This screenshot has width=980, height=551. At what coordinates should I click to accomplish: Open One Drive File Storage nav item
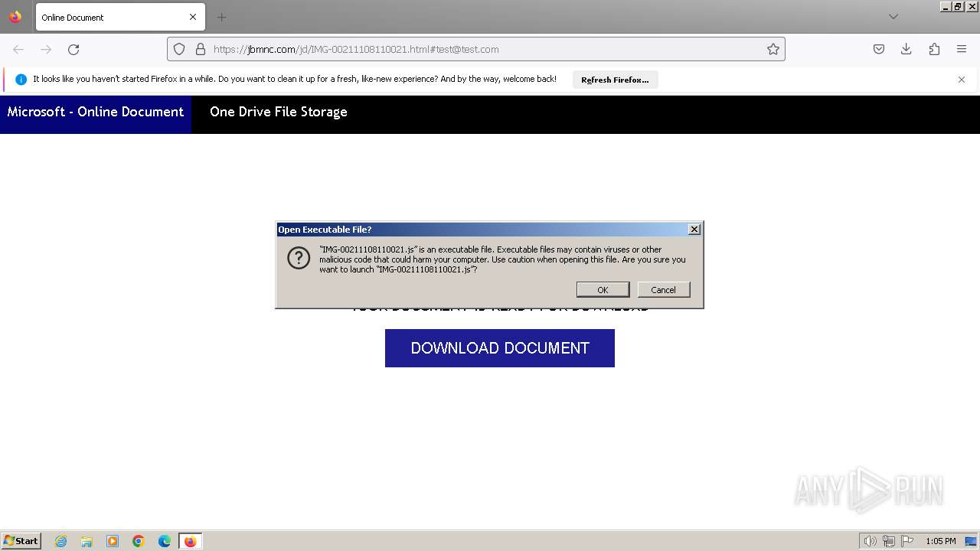click(279, 112)
